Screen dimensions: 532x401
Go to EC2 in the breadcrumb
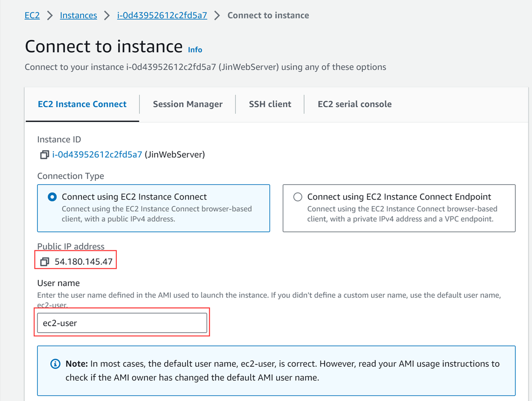coord(32,15)
